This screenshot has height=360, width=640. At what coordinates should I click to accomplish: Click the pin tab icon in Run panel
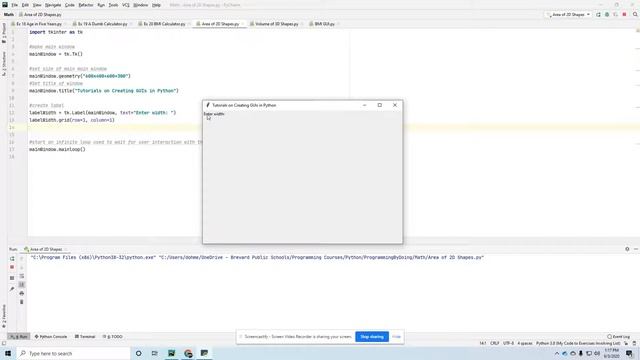click(x=12, y=289)
